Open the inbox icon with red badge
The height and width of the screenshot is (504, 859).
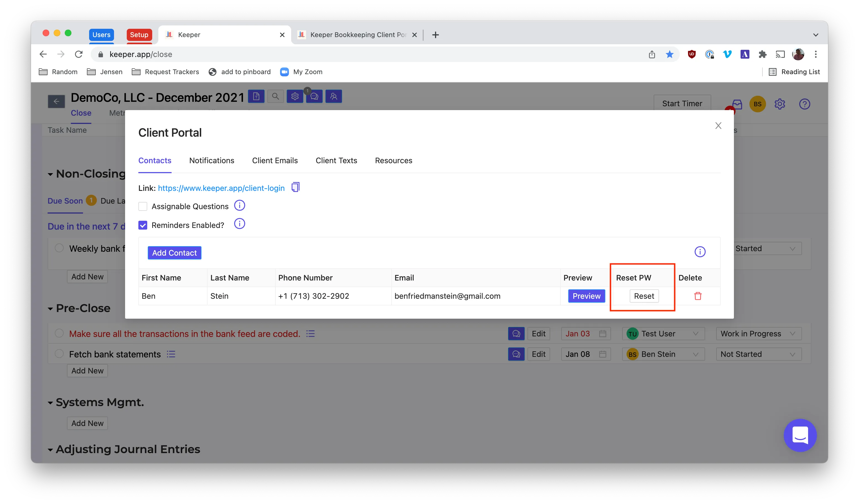point(736,105)
